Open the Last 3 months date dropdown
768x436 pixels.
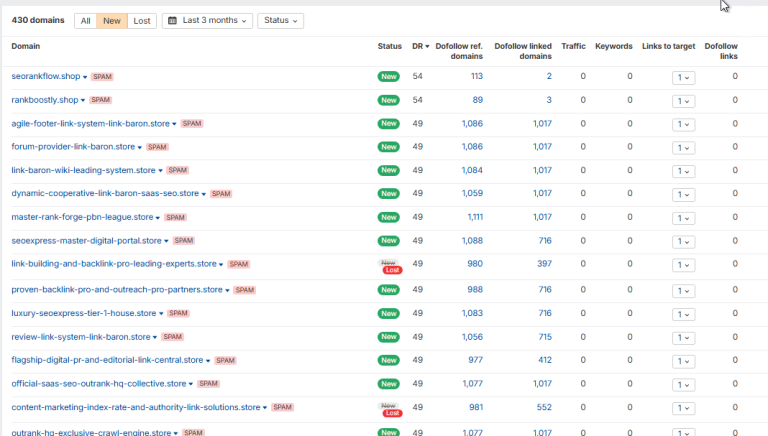[x=207, y=21]
